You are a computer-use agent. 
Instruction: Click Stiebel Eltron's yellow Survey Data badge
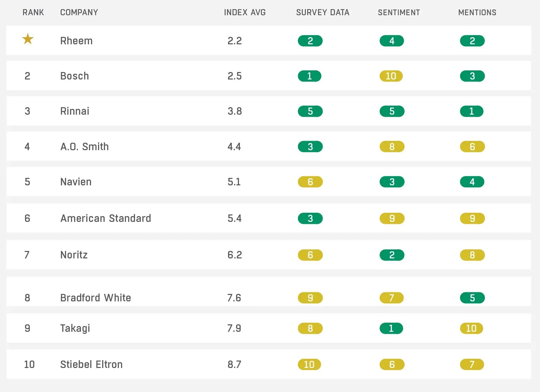pyautogui.click(x=309, y=365)
